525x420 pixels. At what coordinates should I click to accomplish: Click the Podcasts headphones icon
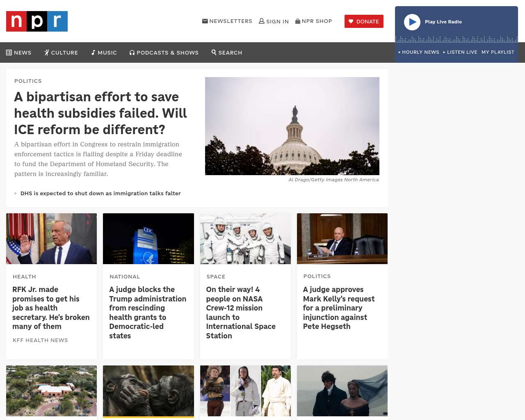[x=132, y=52]
